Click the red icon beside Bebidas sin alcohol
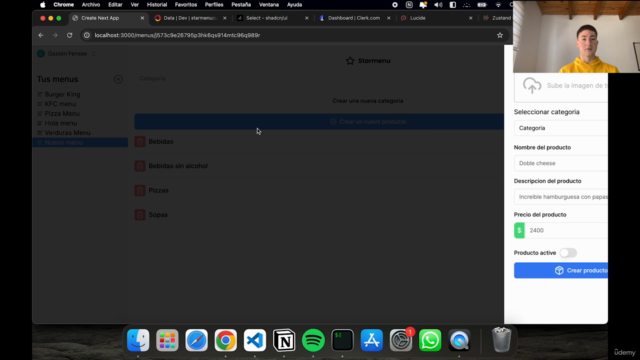This screenshot has height=360, width=640. coord(140,166)
